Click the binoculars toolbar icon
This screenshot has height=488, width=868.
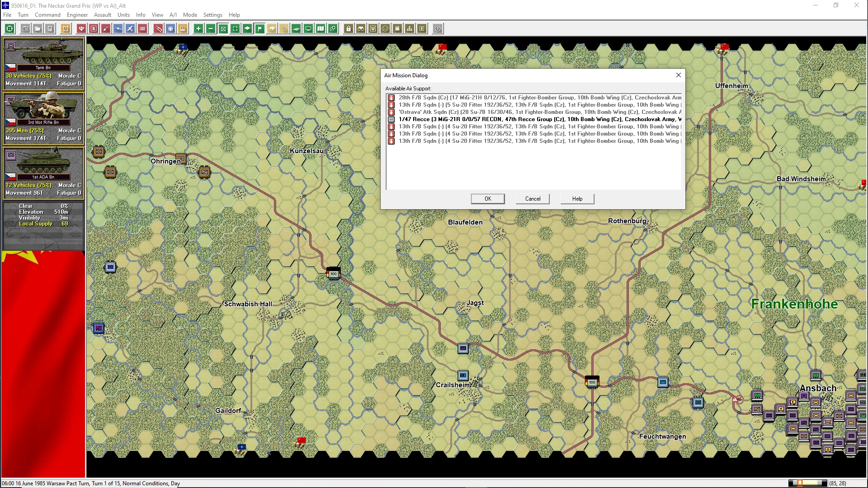point(361,29)
